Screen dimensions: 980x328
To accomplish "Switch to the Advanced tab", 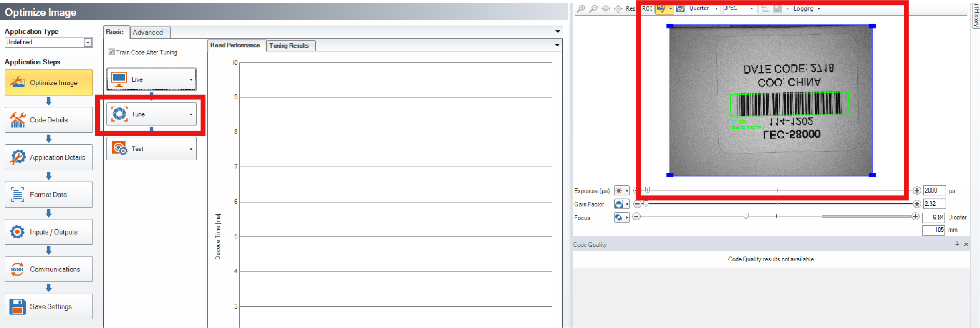I will pyautogui.click(x=148, y=32).
